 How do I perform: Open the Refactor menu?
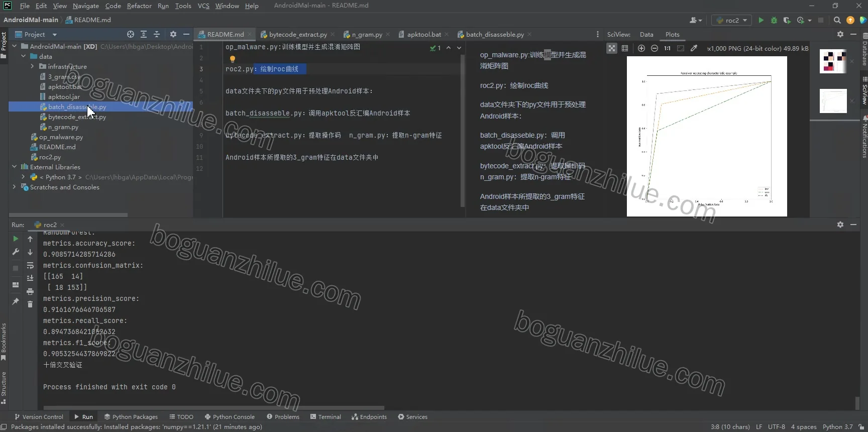pos(139,6)
